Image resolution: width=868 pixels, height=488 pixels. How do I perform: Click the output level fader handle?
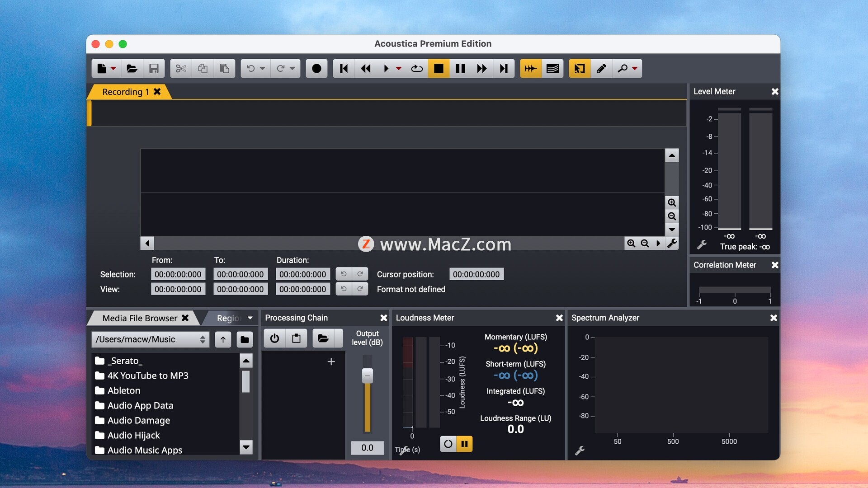pos(368,375)
